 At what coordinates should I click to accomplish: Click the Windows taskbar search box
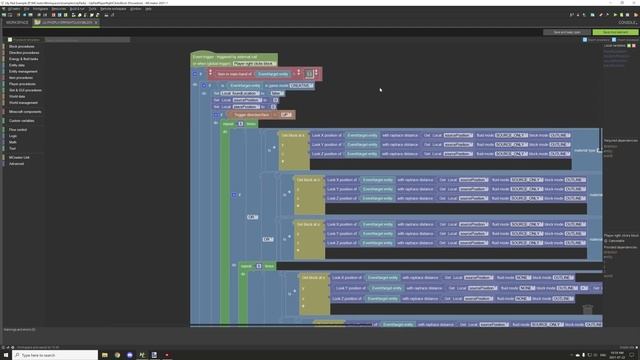(x=55, y=355)
